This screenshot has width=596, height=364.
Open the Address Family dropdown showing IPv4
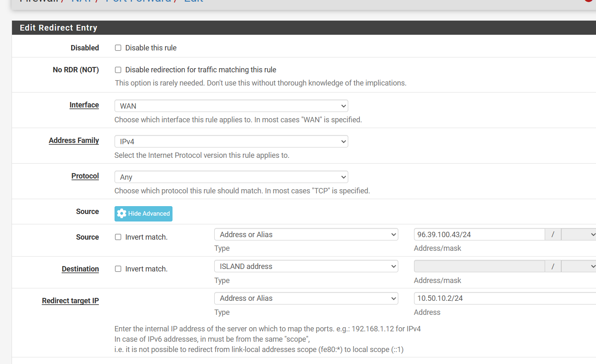click(x=231, y=142)
